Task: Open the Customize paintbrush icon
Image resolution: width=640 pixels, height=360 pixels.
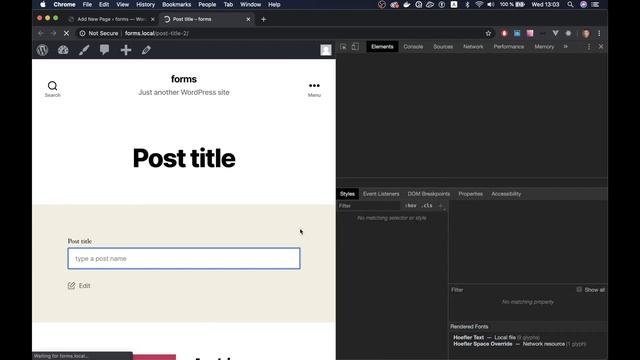Action: coord(84,50)
